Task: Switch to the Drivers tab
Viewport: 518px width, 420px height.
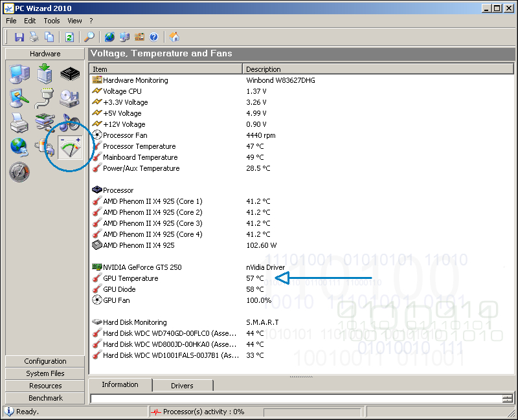Action: tap(182, 386)
